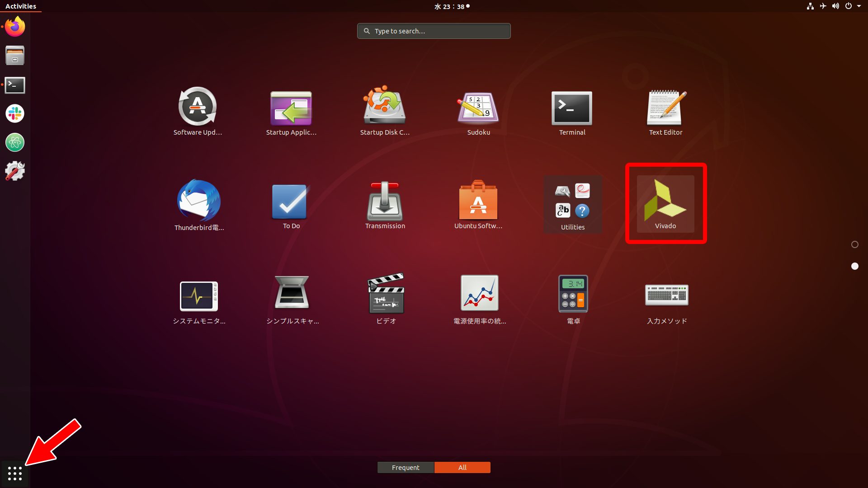Image resolution: width=868 pixels, height=488 pixels.
Task: Open system menu dropdown arrow
Action: pos(859,6)
